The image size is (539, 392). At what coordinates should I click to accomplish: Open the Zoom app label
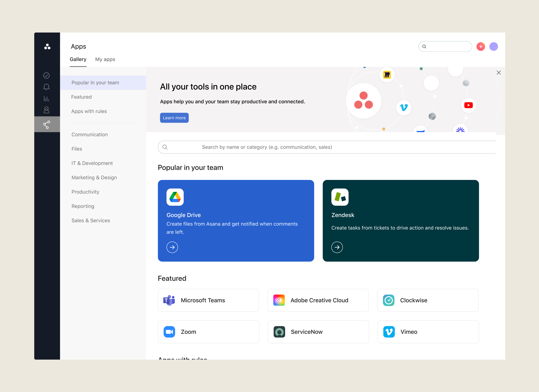[188, 332]
